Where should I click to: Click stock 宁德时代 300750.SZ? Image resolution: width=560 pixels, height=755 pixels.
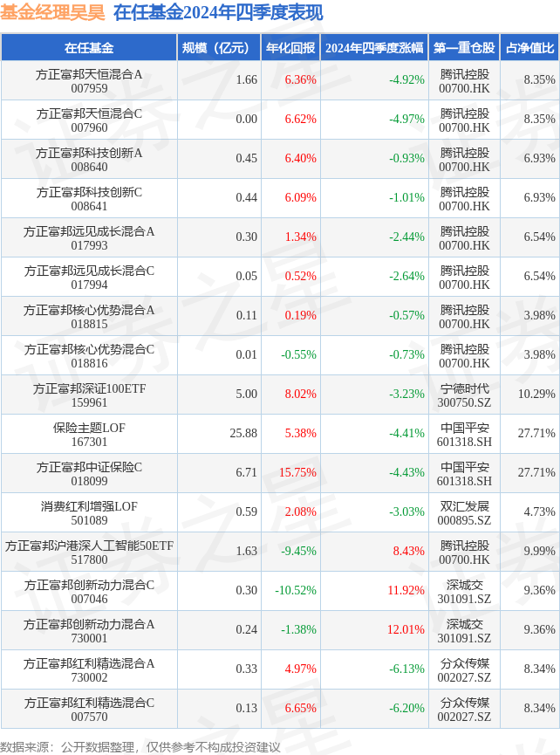(464, 395)
